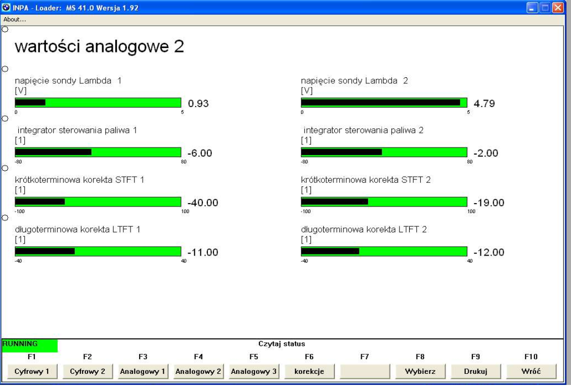Click the value -19.00
This screenshot has width=571, height=392.
click(x=489, y=203)
